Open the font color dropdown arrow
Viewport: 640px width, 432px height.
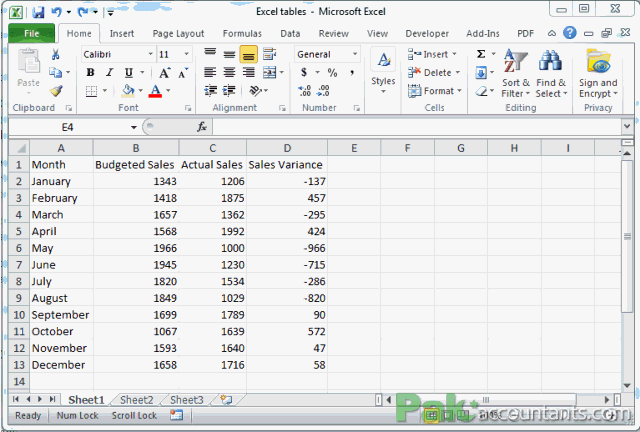pyautogui.click(x=168, y=91)
